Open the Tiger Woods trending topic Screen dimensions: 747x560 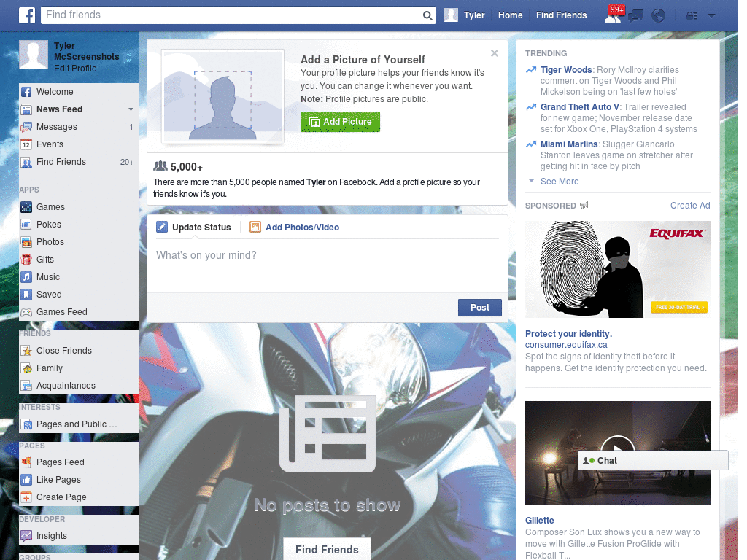[x=566, y=70]
